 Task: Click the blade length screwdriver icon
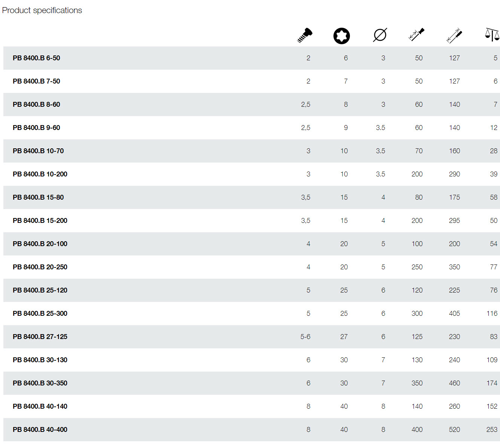pyautogui.click(x=416, y=34)
